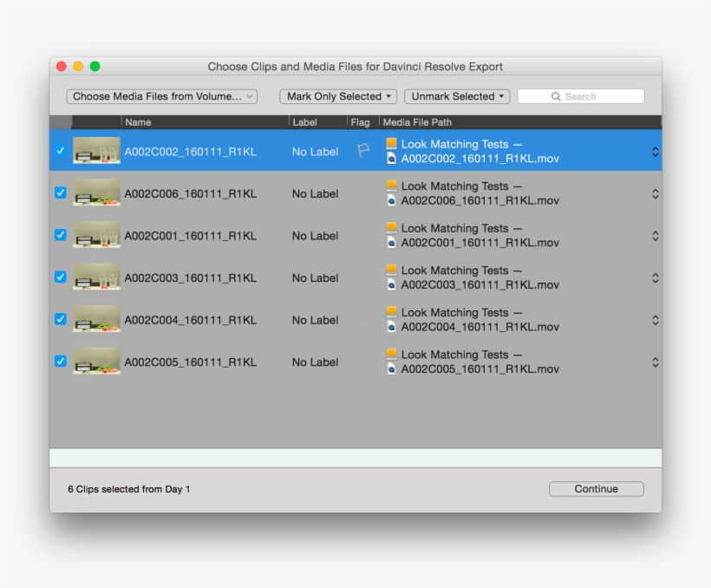Click the movie file icon for A002C005_160111_R1KL.mov
The image size is (711, 588).
[392, 369]
